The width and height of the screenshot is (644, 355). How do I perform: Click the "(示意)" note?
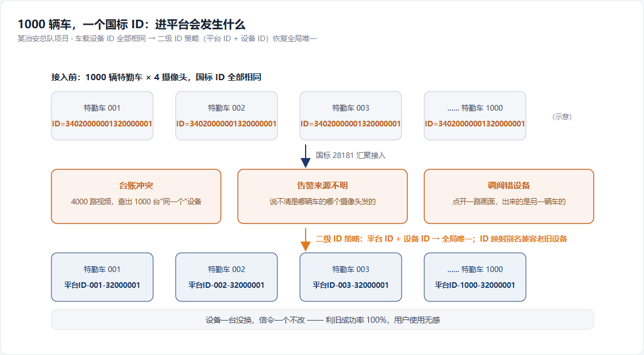[562, 117]
